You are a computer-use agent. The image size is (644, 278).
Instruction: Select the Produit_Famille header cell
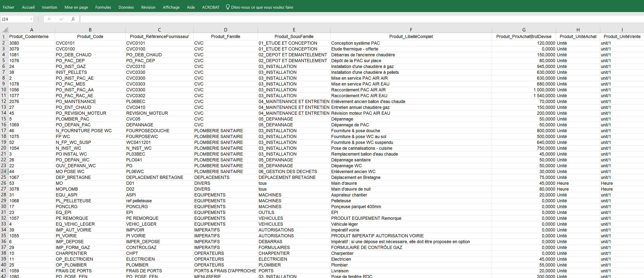tap(225, 37)
